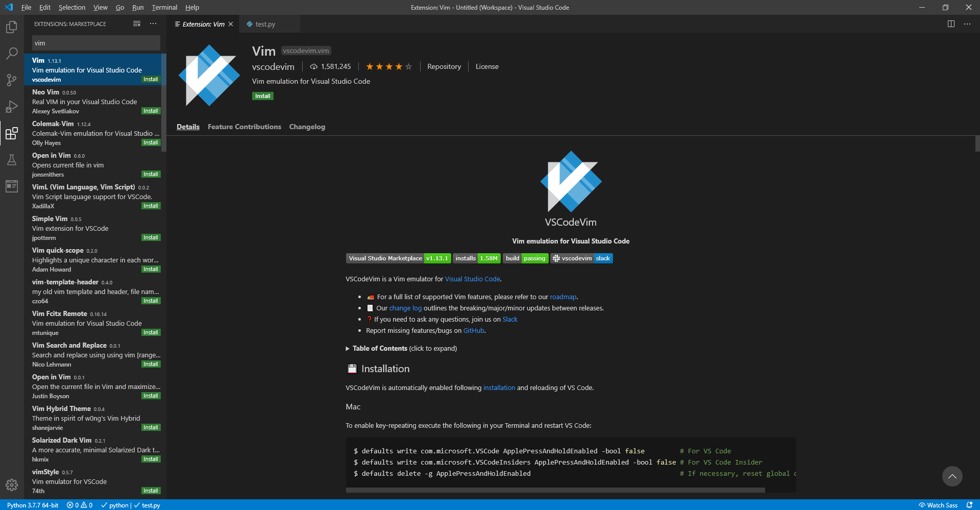Open the Terminal menu
This screenshot has width=980, height=510.
click(164, 7)
